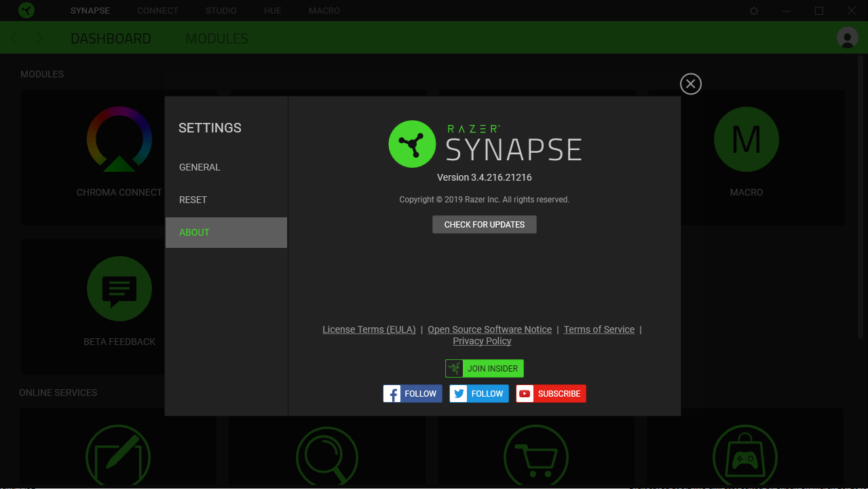
Task: Click the pencil note online service icon
Action: pos(119,456)
